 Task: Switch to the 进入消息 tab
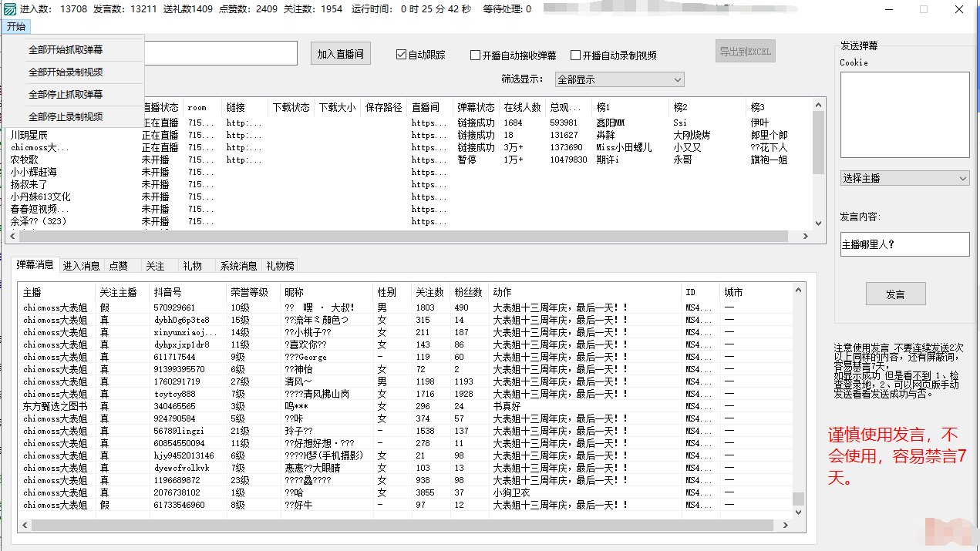coord(81,266)
